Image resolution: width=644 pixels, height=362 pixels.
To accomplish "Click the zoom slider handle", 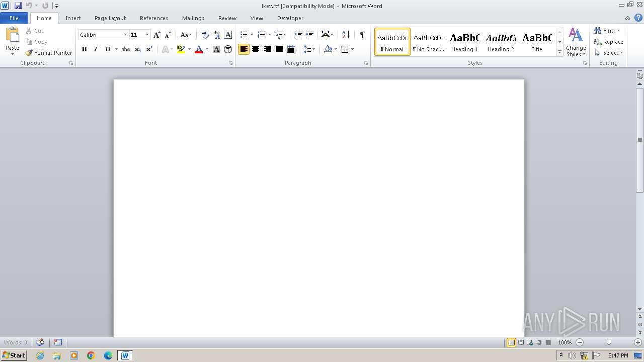I will [609, 342].
